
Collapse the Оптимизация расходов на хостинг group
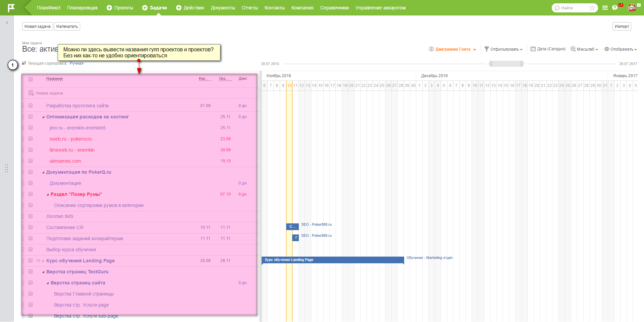[x=43, y=117]
